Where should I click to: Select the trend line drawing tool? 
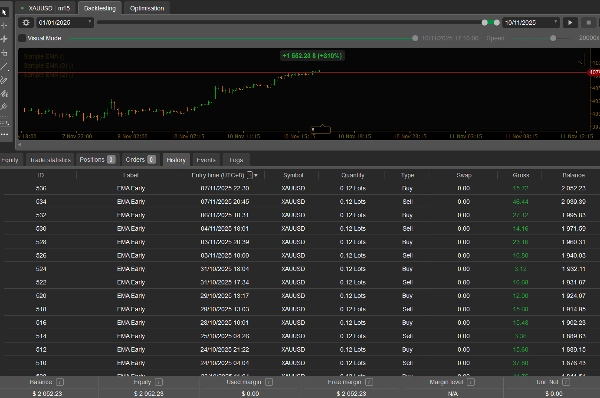point(4,67)
